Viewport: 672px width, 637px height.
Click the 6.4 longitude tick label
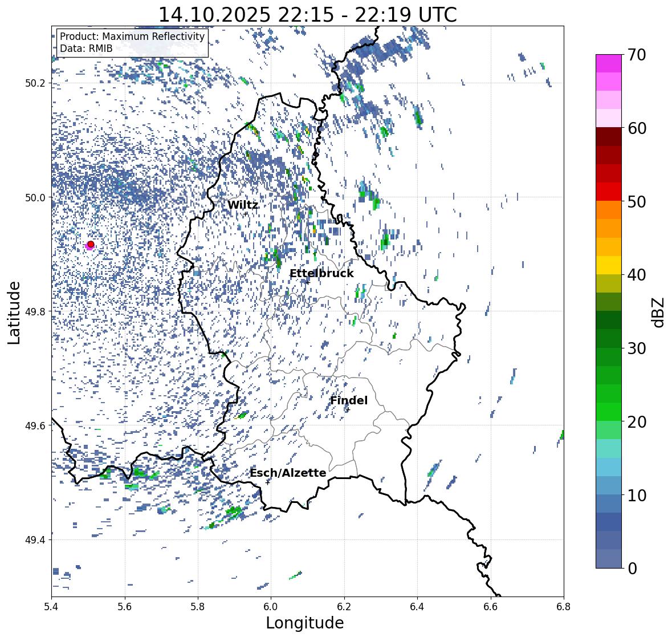(x=417, y=606)
